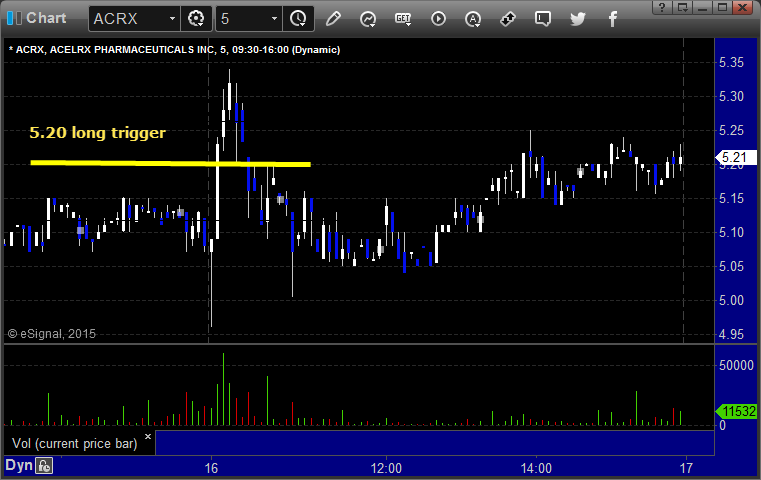Click the '5.20 long trigger' text annotation
This screenshot has height=480, width=761.
pos(98,132)
